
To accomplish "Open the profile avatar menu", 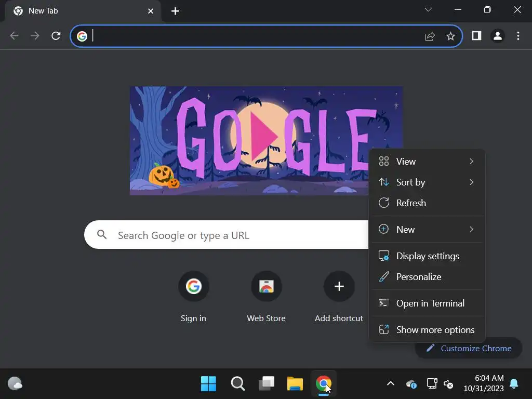I will [x=498, y=36].
